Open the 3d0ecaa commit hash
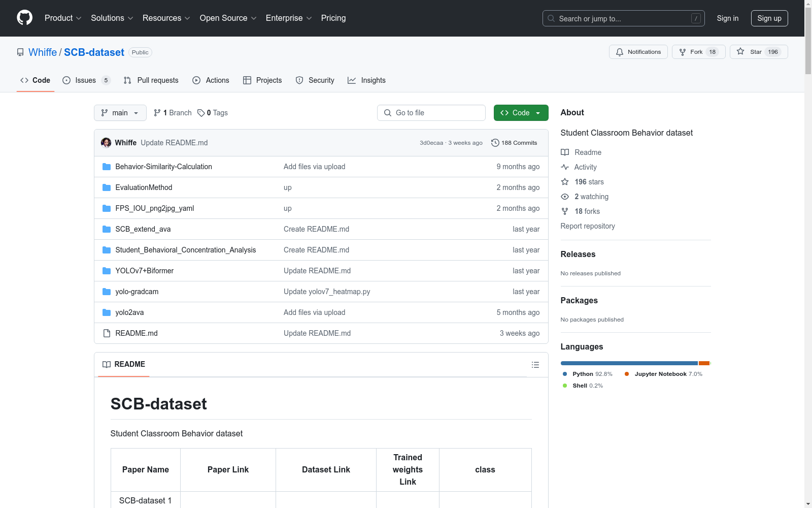The width and height of the screenshot is (812, 508). [431, 143]
